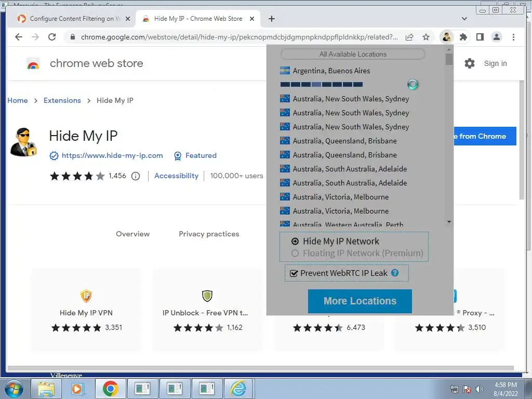Open Windows Explorer from the taskbar
Screen dimensions: 532x399
[46, 389]
